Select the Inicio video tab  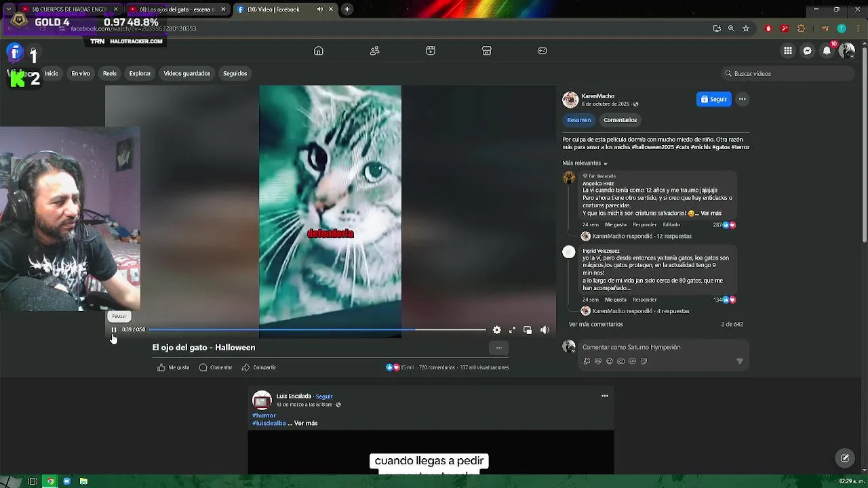coord(52,73)
